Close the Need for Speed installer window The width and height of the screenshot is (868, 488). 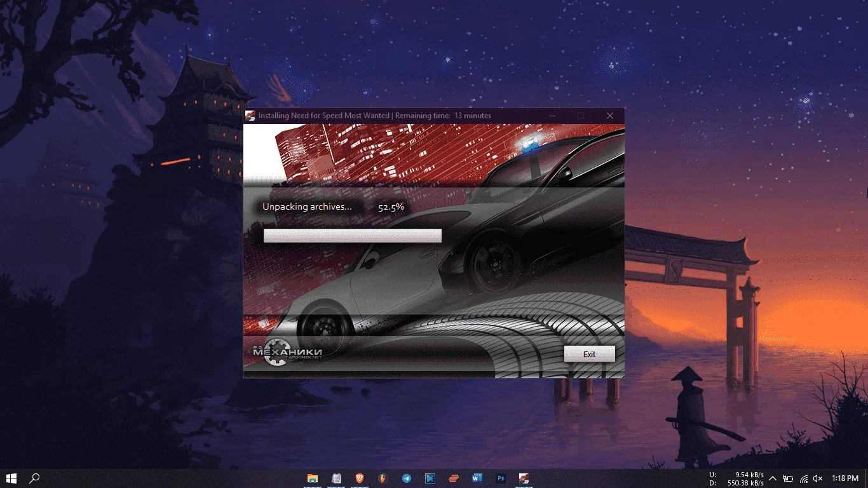610,116
